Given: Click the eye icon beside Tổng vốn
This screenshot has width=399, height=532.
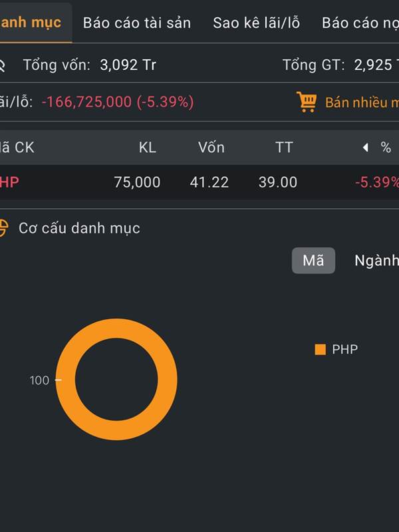Looking at the screenshot, I should pos(2,65).
